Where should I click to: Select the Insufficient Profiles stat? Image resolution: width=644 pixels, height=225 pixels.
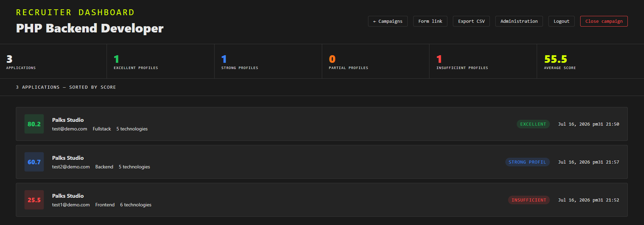483,61
